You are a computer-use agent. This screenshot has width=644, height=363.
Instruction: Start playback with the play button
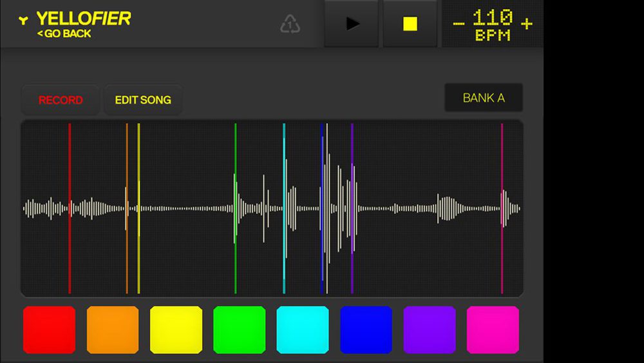click(x=352, y=23)
